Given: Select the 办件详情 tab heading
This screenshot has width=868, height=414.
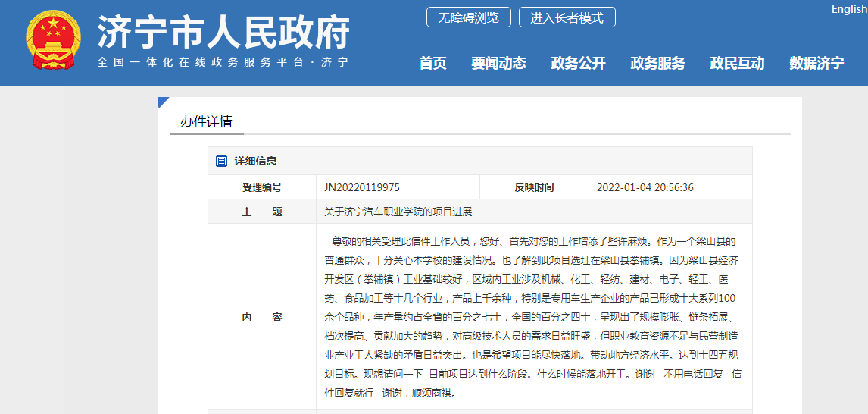Looking at the screenshot, I should point(206,122).
